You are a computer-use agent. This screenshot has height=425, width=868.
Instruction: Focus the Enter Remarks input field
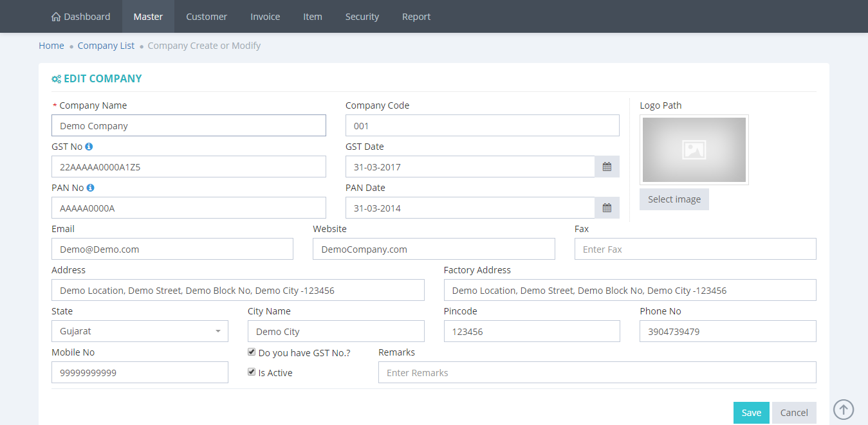point(596,373)
